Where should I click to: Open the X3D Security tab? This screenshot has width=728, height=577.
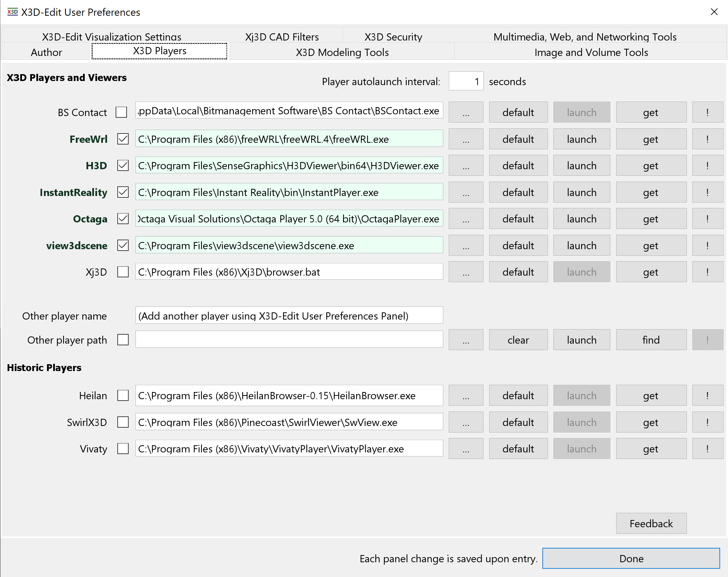pos(393,36)
